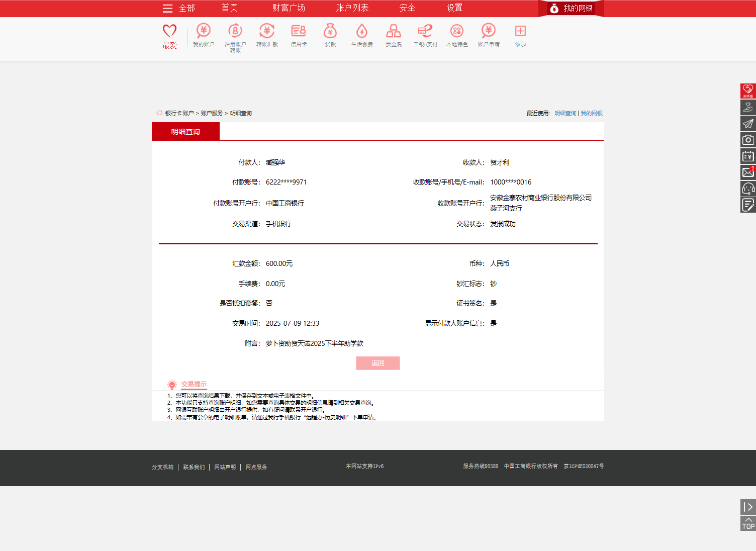The width and height of the screenshot is (756, 551).
Task: Click the paper plane sidebar icon
Action: point(748,124)
